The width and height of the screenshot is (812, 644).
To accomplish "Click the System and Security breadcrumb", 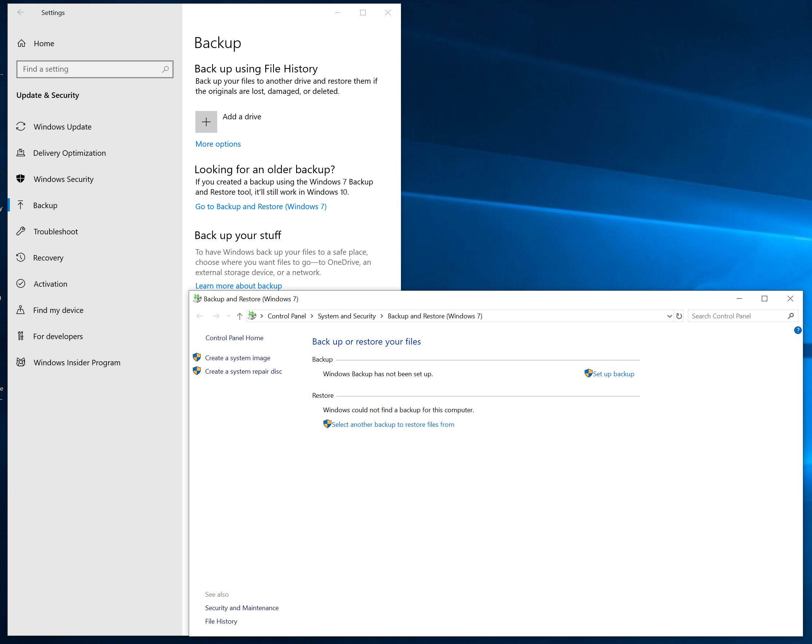I will coord(346,316).
